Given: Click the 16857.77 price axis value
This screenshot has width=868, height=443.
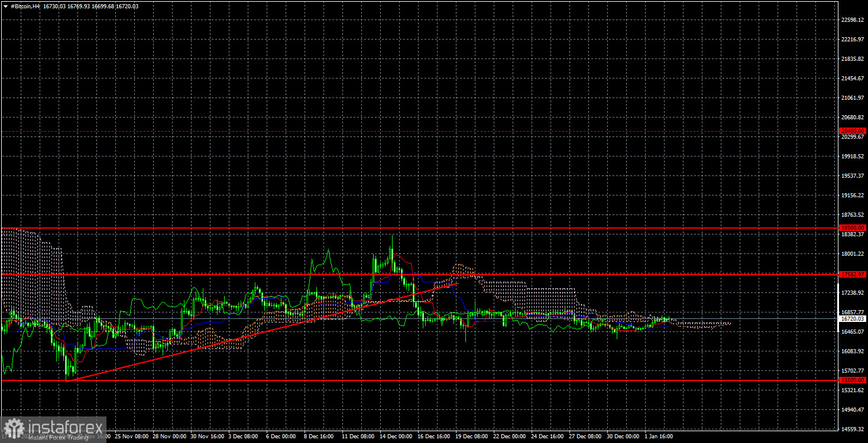Looking at the screenshot, I should pos(853,312).
